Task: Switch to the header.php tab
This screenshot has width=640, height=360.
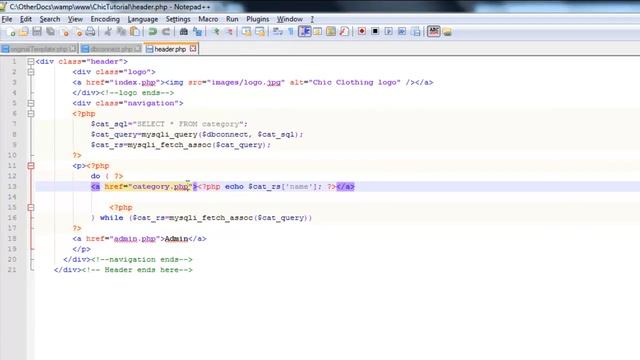Action: click(x=170, y=49)
